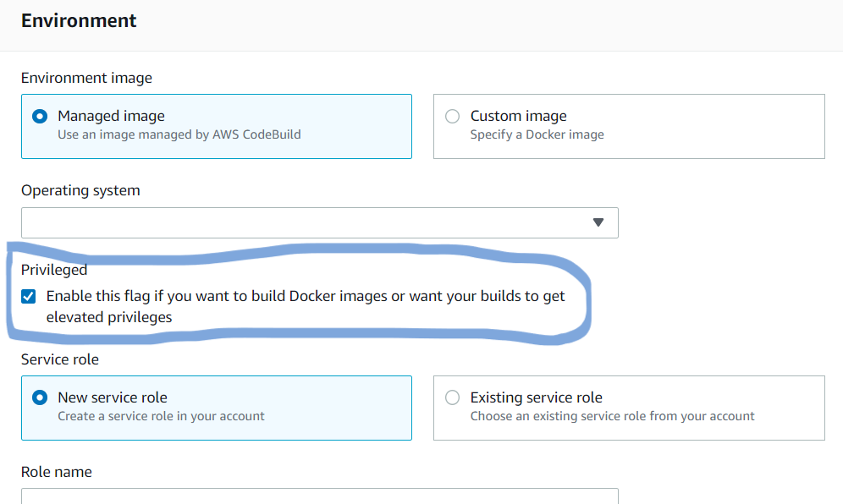
Task: Click inside the Role name input field
Action: pos(320,499)
